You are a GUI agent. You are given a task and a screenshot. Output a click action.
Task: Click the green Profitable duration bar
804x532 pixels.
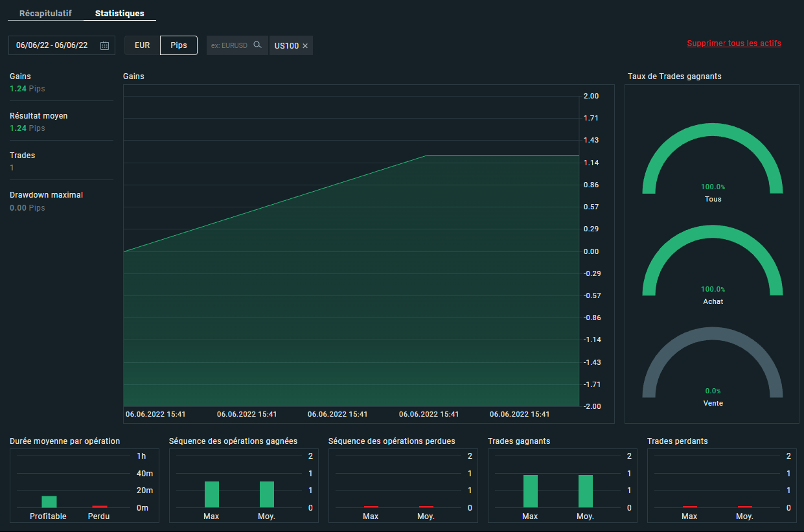[x=49, y=502]
